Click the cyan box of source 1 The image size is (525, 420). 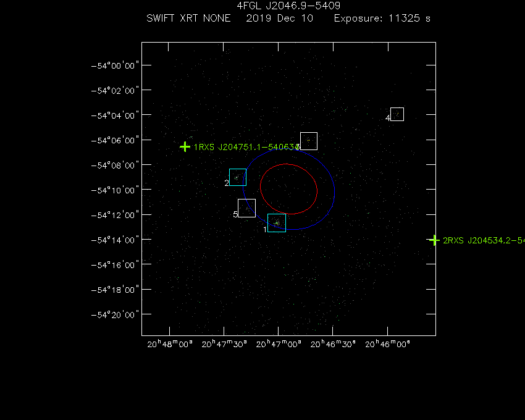(277, 223)
